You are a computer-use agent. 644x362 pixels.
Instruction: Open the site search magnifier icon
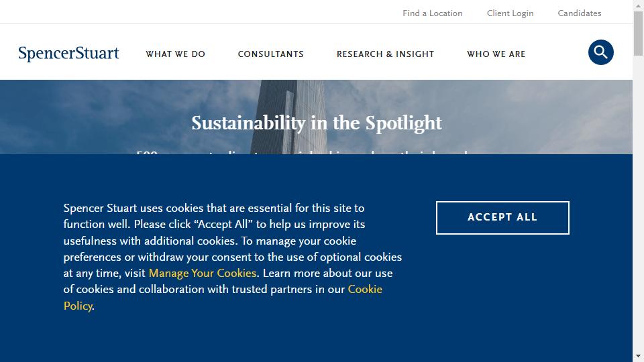coord(600,52)
